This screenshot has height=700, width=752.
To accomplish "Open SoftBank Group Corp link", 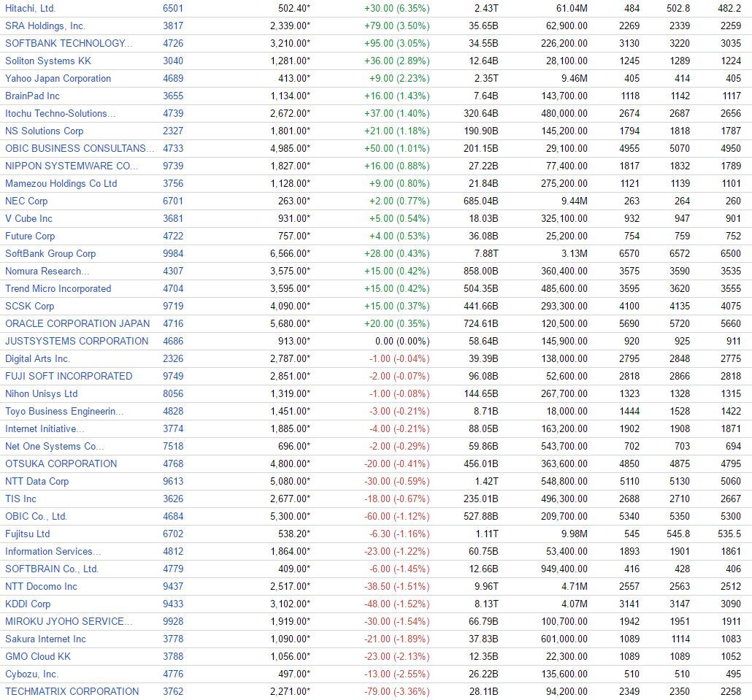I will point(50,253).
